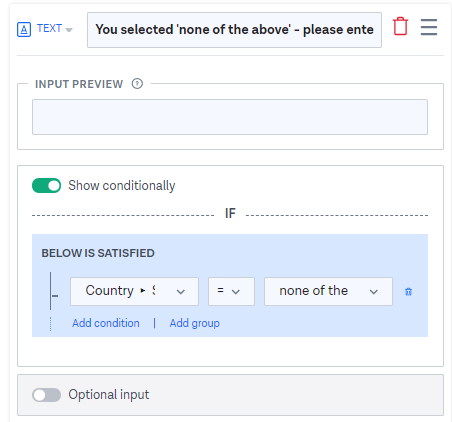Enable the Optional input toggle
Viewport: 452px width, 422px height.
46,395
